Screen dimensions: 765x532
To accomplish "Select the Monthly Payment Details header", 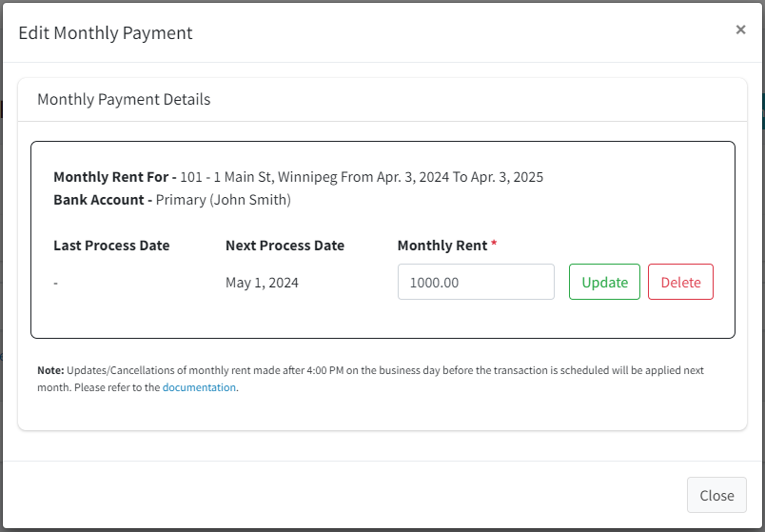I will [x=124, y=99].
